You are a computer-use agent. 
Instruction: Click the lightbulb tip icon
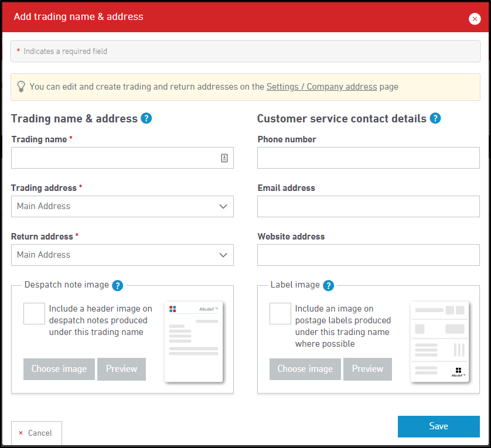pyautogui.click(x=21, y=87)
